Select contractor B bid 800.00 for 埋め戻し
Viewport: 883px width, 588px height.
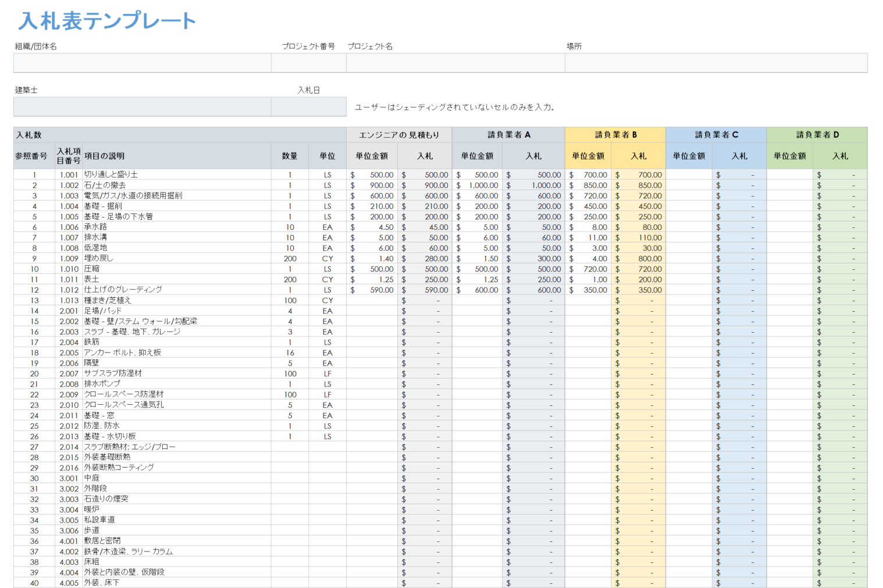point(639,258)
